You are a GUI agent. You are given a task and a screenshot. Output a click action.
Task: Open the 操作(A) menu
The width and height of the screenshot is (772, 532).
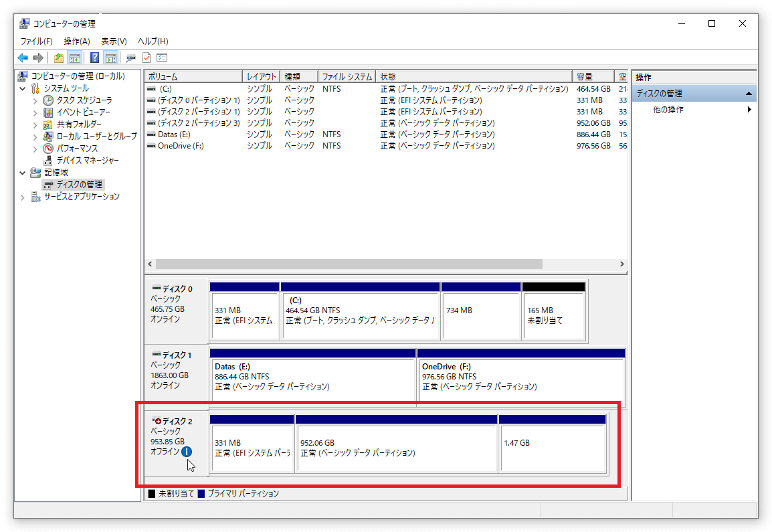[76, 41]
